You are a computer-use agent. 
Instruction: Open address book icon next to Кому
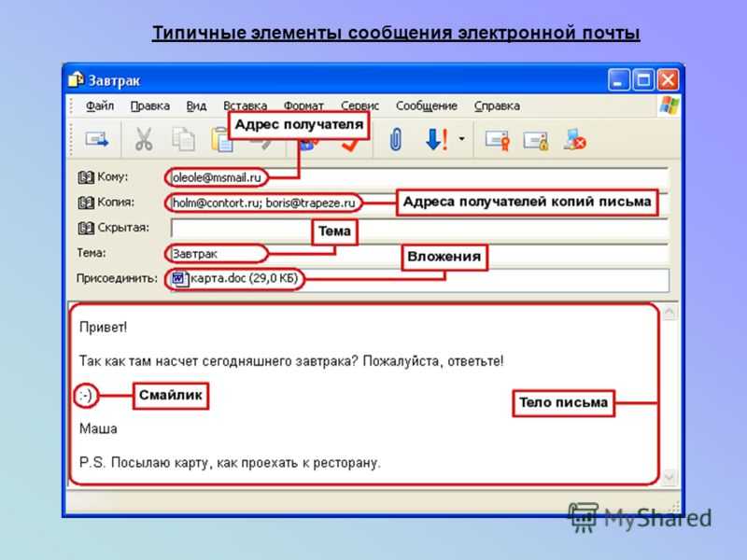(86, 177)
